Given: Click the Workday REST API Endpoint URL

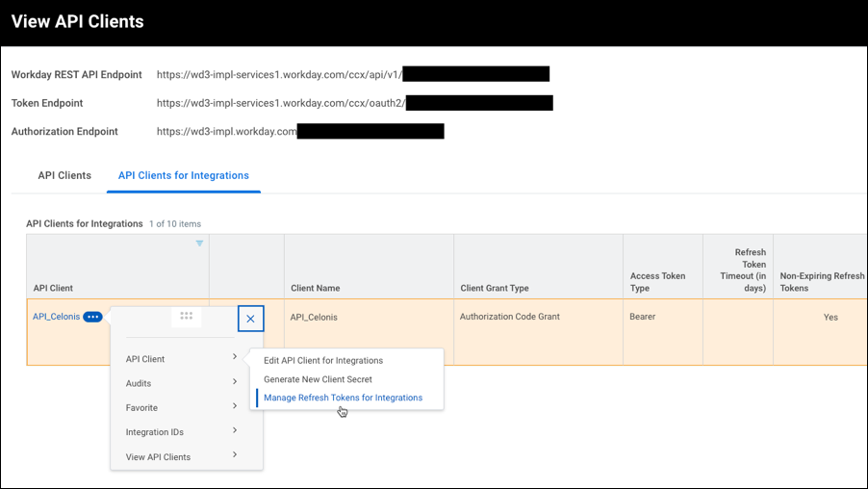Looking at the screenshot, I should pos(280,75).
